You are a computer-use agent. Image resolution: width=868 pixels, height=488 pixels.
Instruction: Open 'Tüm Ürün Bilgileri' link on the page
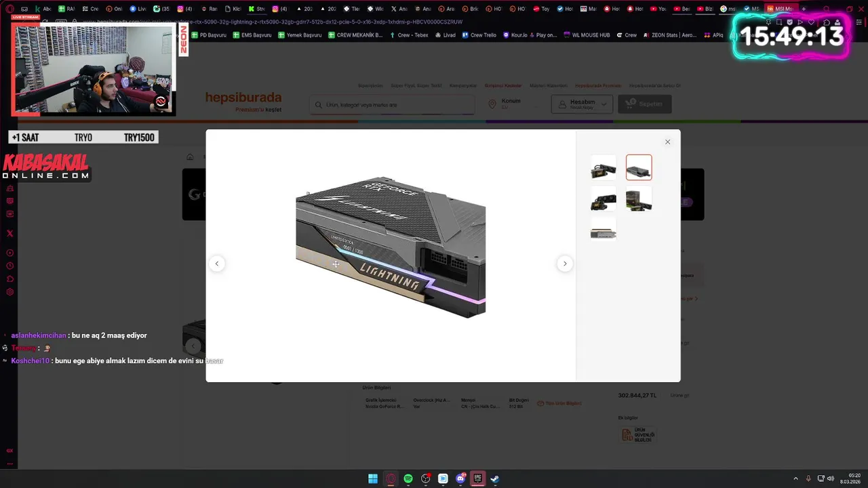559,403
